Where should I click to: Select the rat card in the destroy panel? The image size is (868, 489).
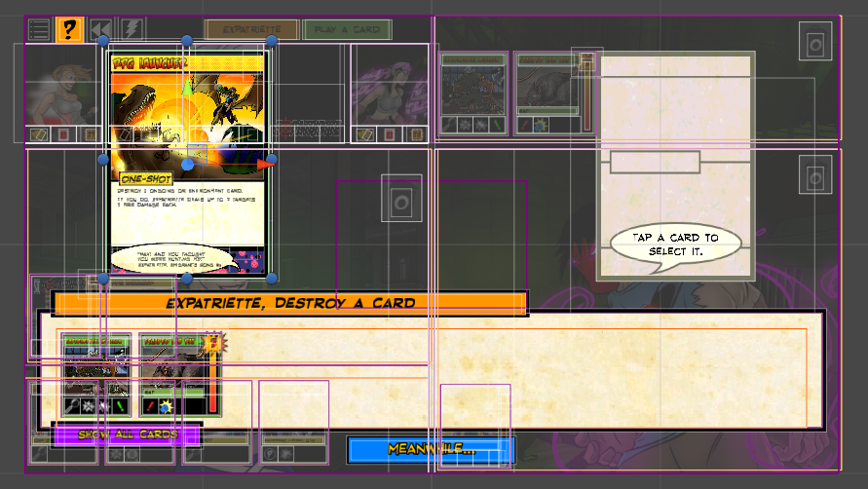172,374
